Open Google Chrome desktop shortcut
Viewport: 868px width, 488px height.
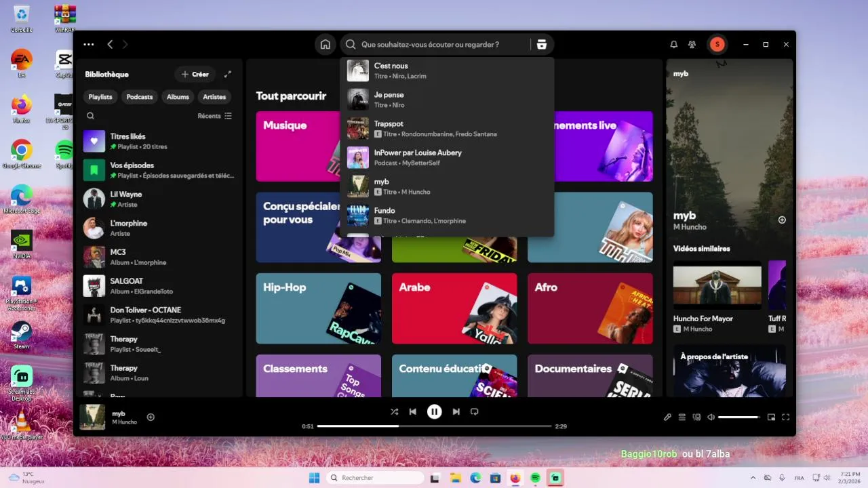[22, 155]
